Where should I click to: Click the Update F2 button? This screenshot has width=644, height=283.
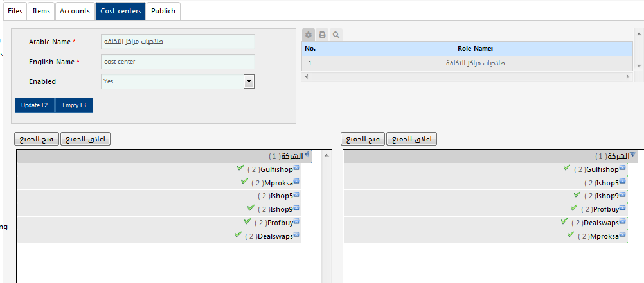[35, 105]
